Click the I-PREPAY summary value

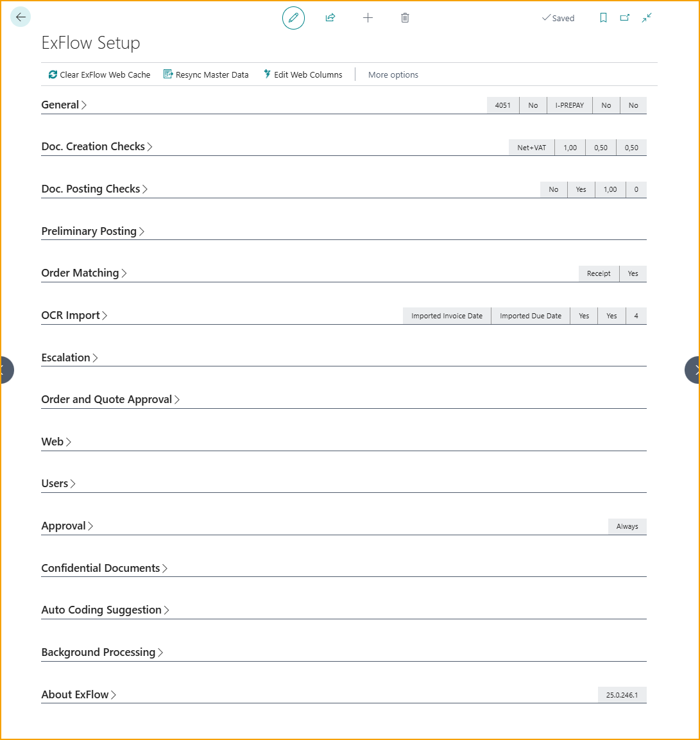(569, 105)
